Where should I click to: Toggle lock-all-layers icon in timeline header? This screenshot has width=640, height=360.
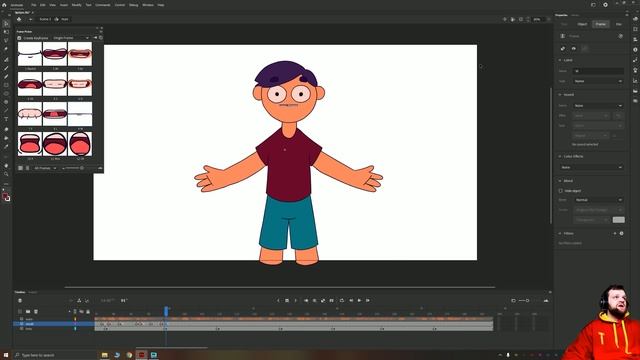click(87, 311)
